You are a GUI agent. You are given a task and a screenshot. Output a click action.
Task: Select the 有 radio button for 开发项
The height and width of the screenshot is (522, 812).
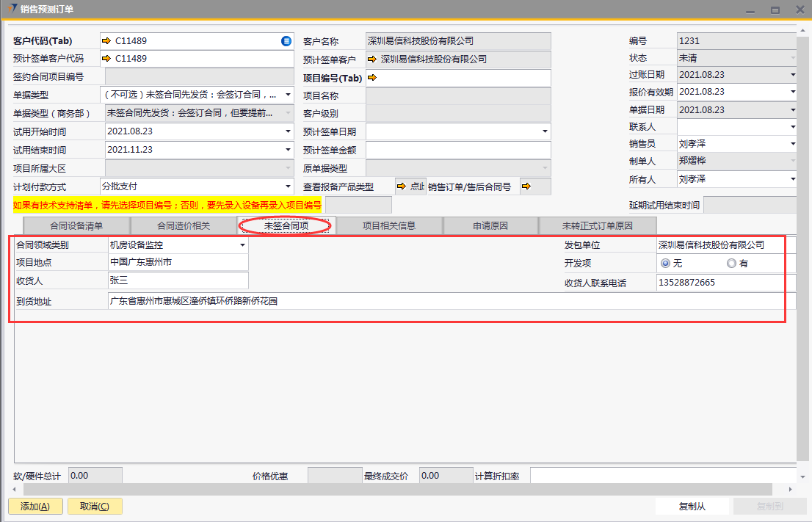click(x=731, y=263)
